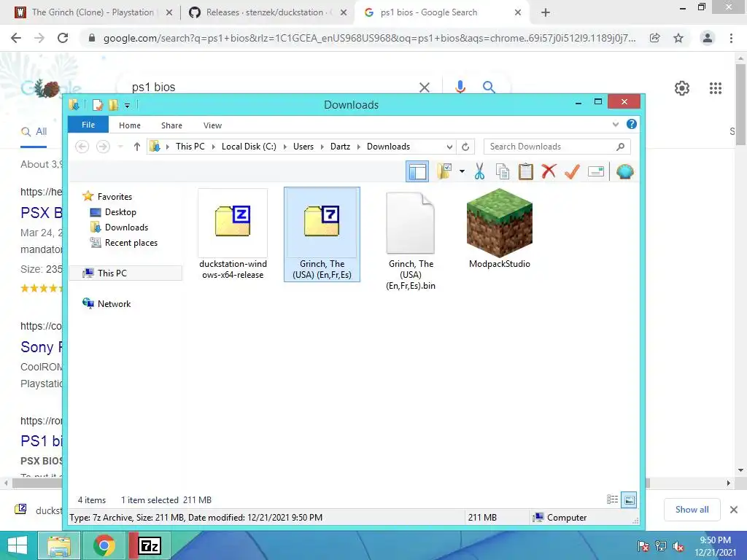Go up one folder level

point(136,147)
